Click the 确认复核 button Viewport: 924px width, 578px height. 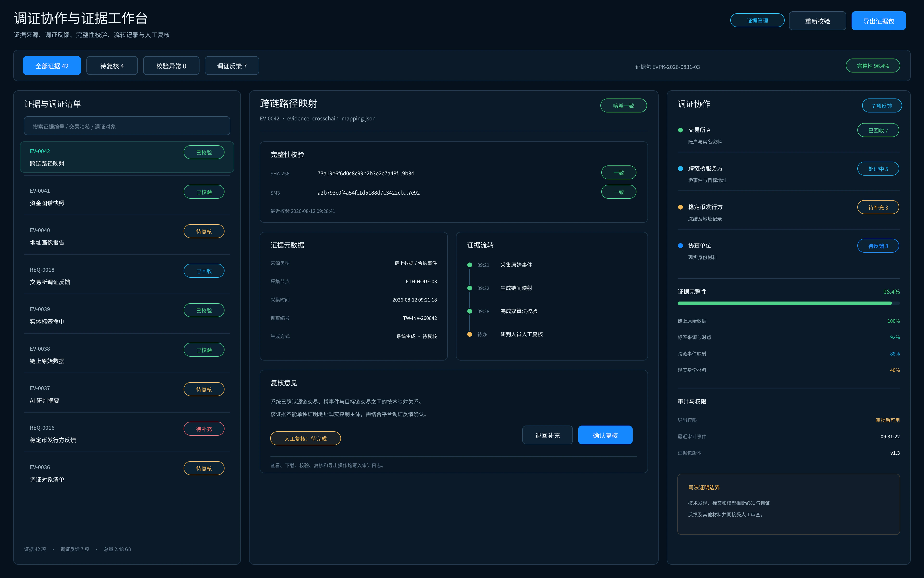click(605, 435)
